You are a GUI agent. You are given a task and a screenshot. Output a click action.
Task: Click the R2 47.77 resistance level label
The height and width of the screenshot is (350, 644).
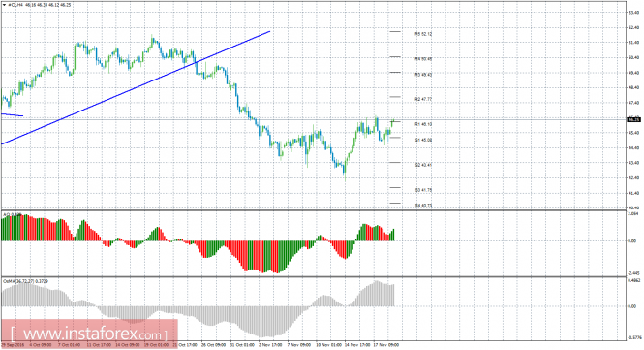coord(423,99)
